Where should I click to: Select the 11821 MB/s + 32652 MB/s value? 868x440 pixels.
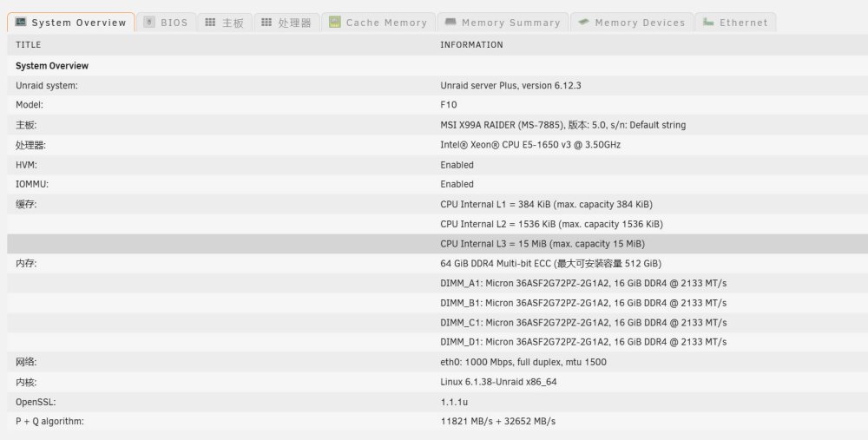pyautogui.click(x=497, y=421)
